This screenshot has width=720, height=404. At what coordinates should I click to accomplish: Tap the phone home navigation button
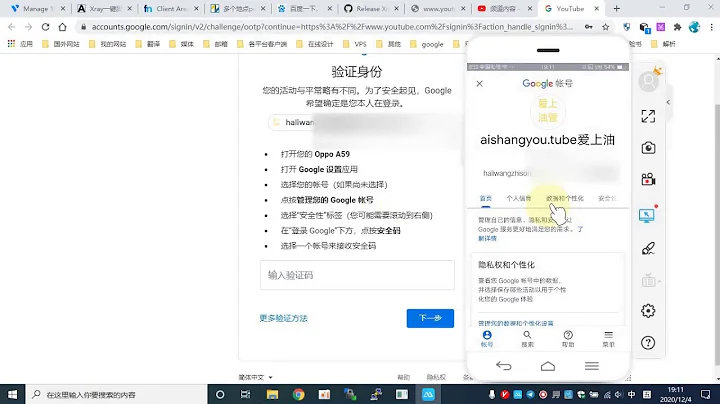(548, 366)
